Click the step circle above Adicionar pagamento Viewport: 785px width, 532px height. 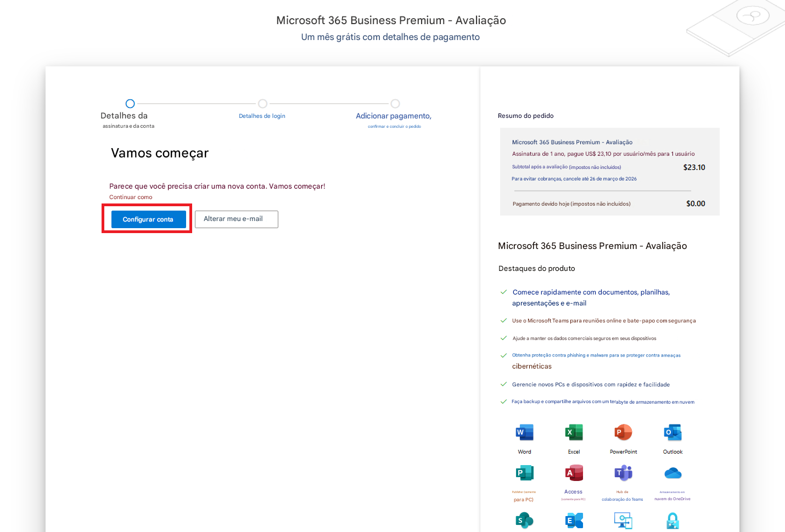coord(395,104)
